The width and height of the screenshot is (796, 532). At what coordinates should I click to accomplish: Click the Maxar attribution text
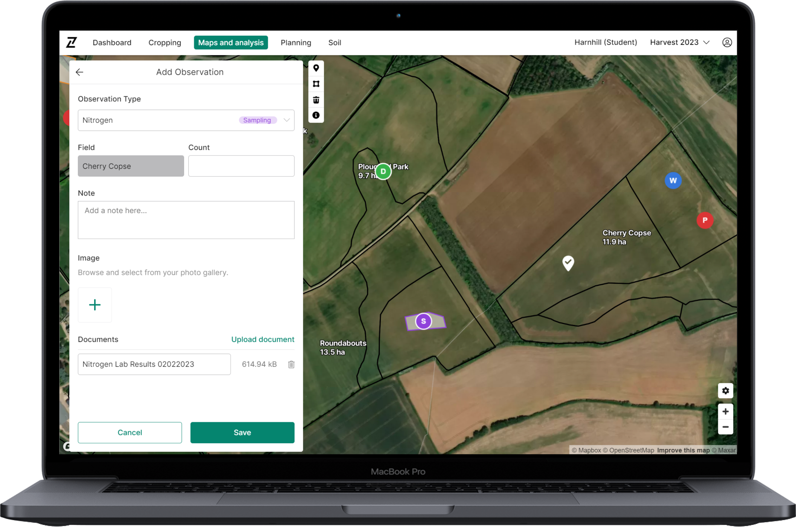point(724,450)
